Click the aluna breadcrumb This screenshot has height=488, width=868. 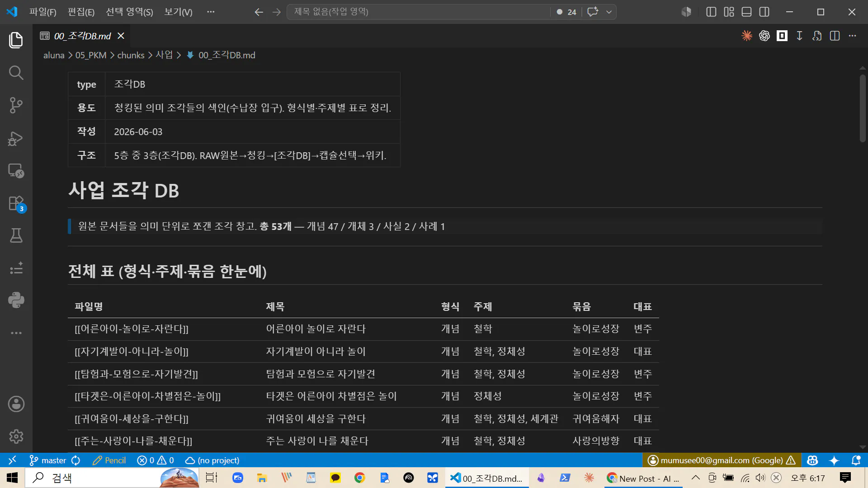point(54,55)
